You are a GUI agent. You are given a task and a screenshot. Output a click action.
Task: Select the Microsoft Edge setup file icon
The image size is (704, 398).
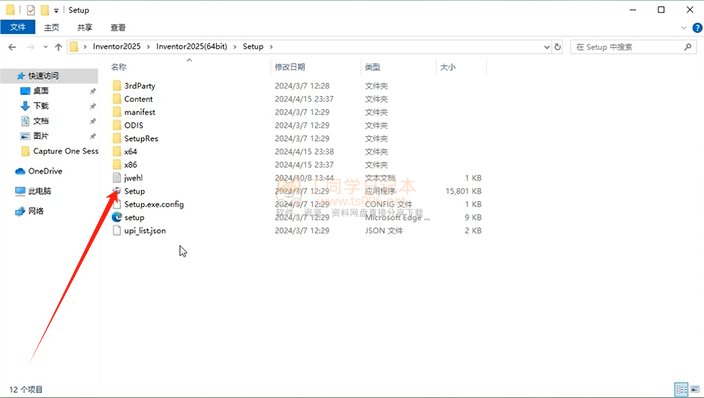[x=117, y=217]
